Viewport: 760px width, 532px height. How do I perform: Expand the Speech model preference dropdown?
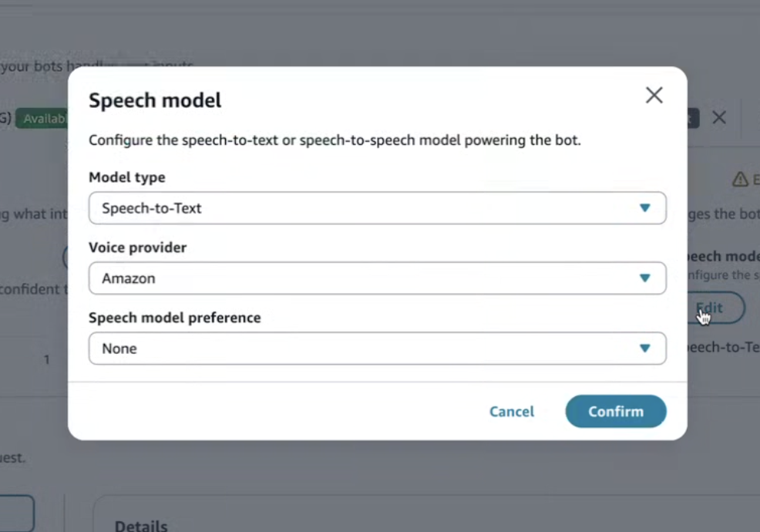click(x=378, y=348)
